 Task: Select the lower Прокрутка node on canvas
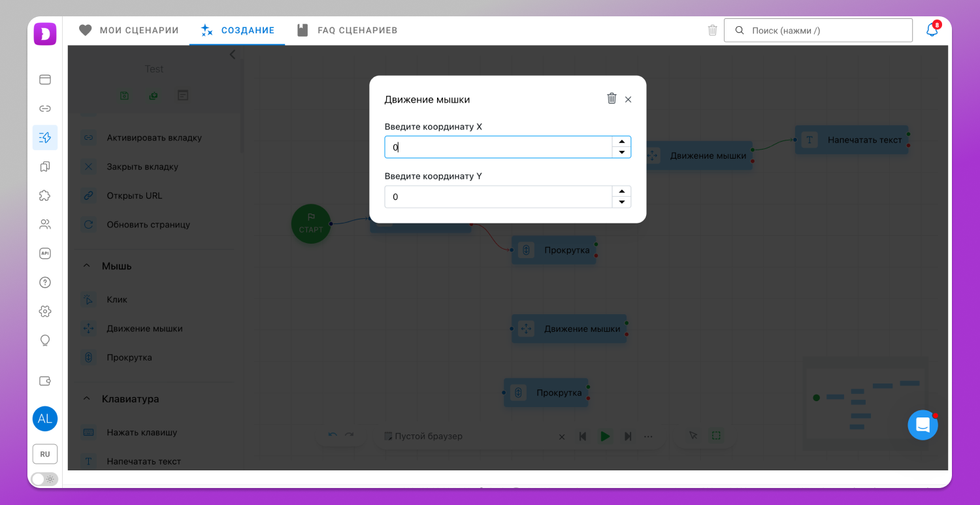click(546, 393)
